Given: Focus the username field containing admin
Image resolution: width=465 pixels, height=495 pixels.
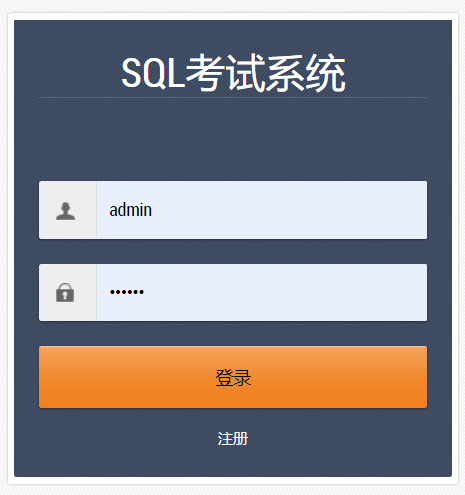Looking at the screenshot, I should 262,210.
